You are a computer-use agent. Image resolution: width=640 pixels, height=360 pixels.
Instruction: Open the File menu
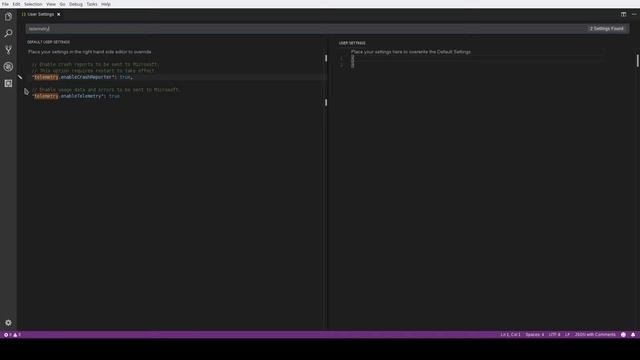coord(5,4)
